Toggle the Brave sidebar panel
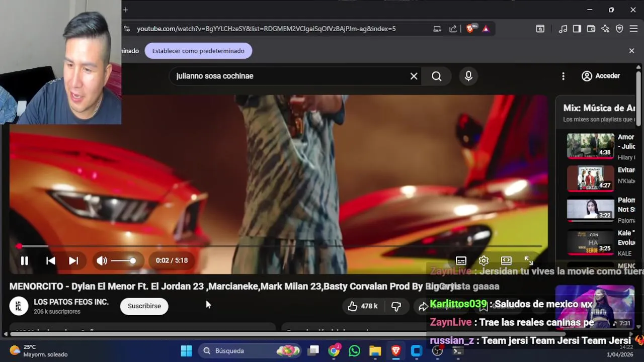Image resolution: width=644 pixels, height=362 pixels. [x=577, y=29]
